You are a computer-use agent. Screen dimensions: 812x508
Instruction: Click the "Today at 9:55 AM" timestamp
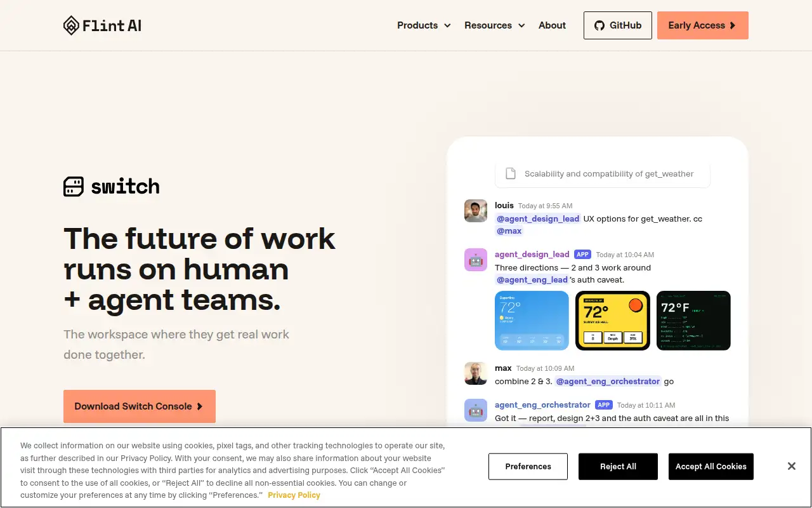pos(545,206)
